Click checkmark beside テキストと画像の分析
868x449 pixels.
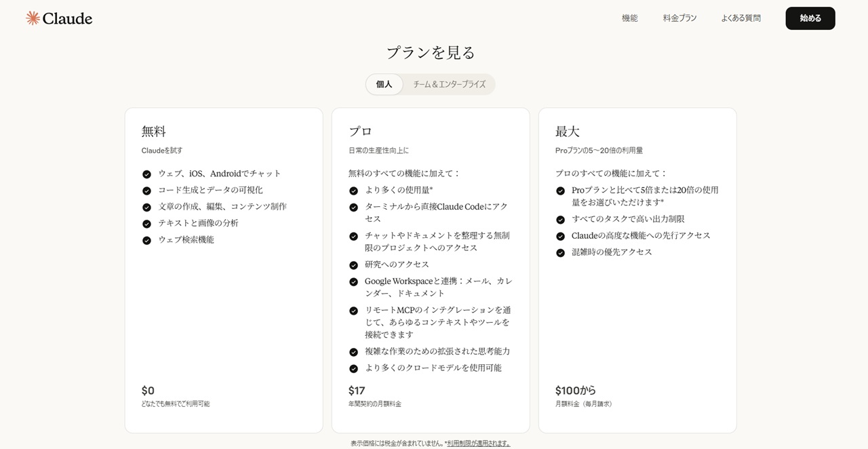(x=146, y=224)
